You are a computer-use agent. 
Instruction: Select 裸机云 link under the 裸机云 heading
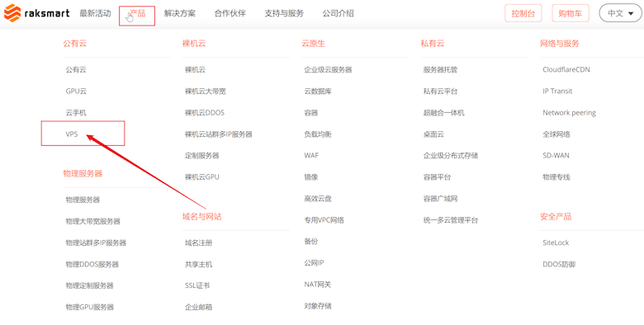(x=195, y=70)
